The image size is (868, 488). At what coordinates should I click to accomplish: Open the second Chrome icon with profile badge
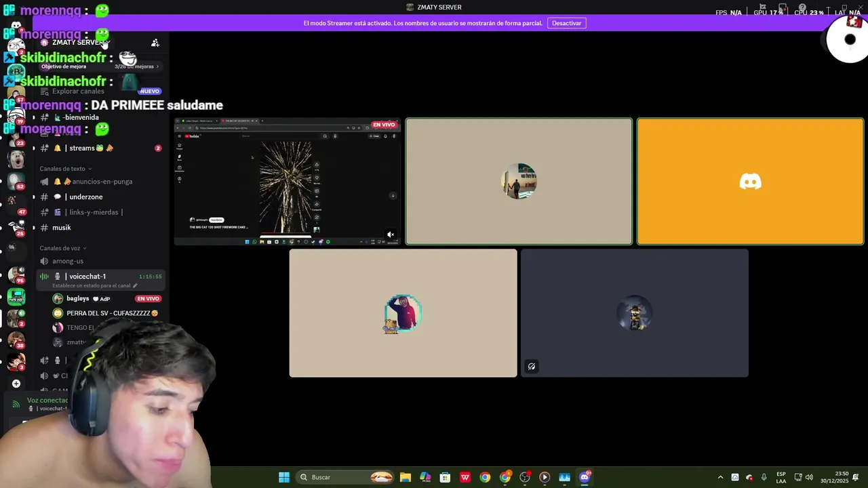[x=505, y=477]
